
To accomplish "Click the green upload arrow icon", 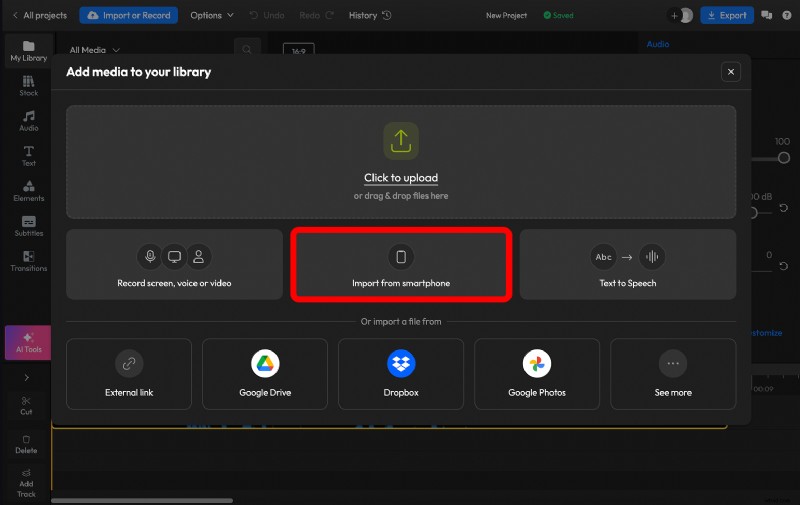I will pos(401,141).
